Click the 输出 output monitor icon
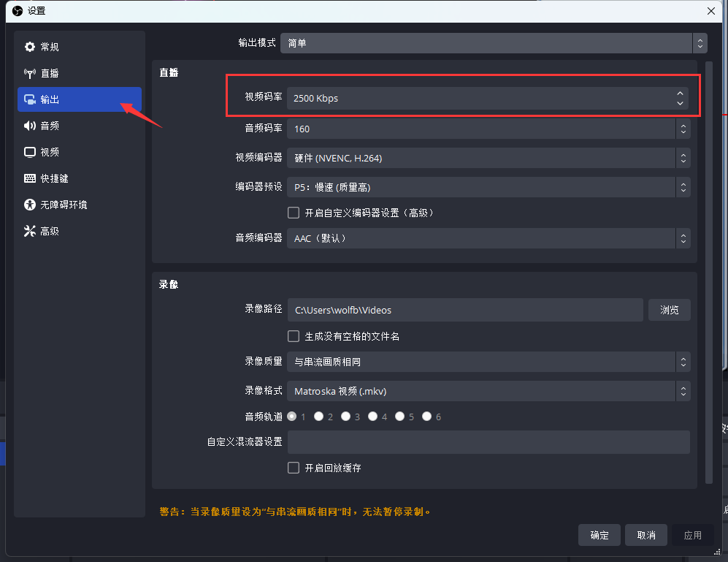The width and height of the screenshot is (728, 562). pos(30,99)
